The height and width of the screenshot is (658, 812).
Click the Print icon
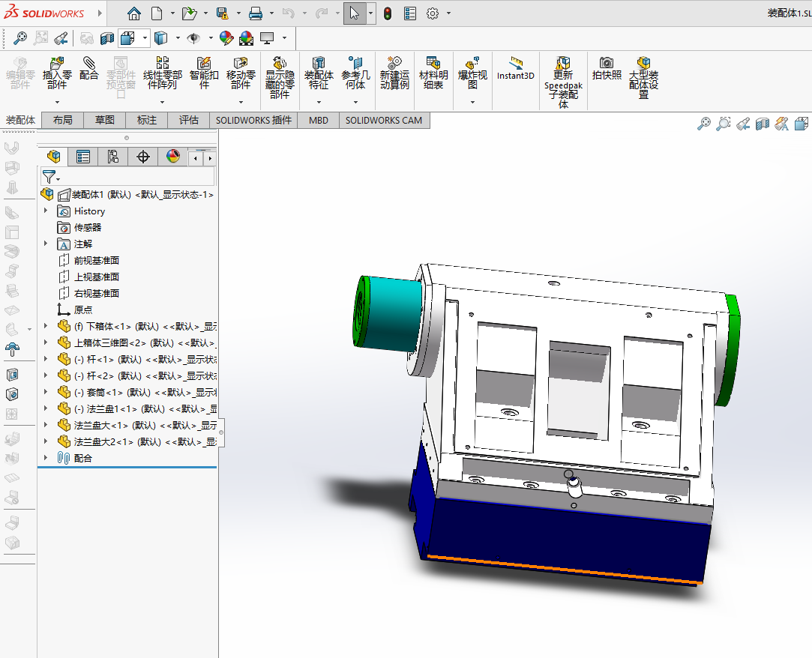[x=255, y=13]
